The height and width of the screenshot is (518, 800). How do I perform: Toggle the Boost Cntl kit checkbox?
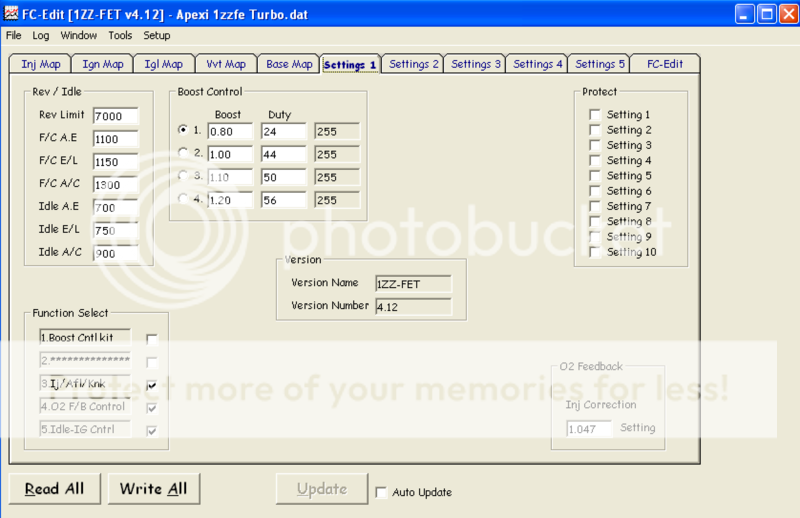click(152, 339)
